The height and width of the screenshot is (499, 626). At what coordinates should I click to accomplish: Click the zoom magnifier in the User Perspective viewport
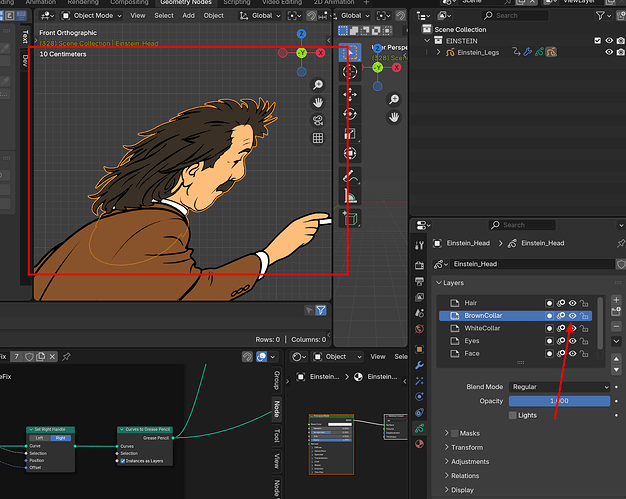[394, 99]
